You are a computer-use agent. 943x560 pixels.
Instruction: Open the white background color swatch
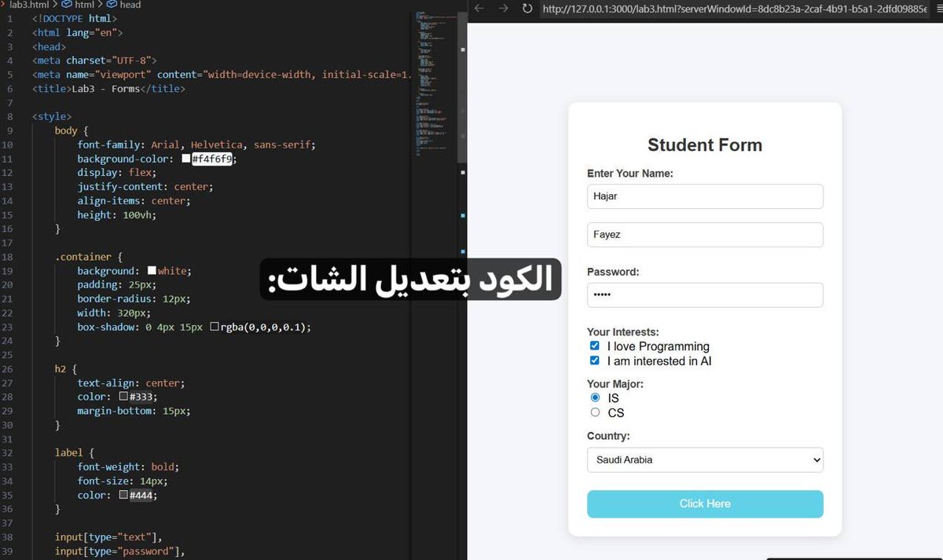click(152, 270)
